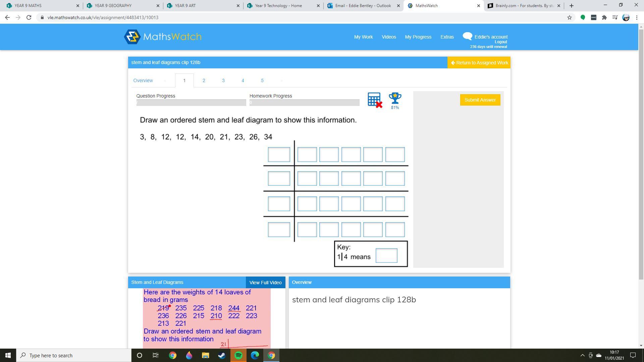Open the View Full Video link
This screenshot has height=362, width=644.
point(265,283)
